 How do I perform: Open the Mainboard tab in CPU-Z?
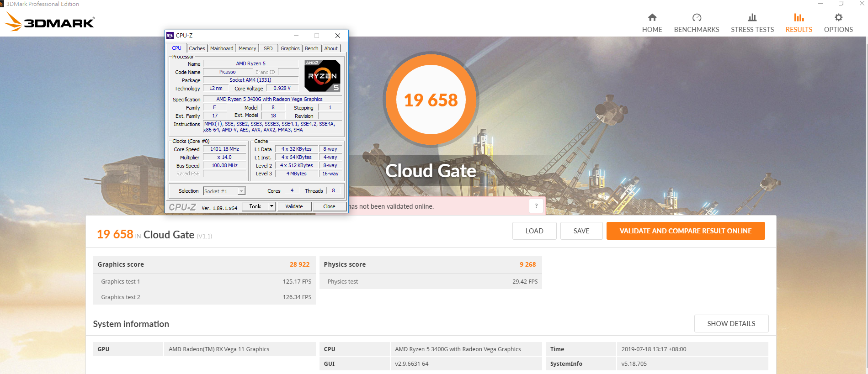pos(222,48)
